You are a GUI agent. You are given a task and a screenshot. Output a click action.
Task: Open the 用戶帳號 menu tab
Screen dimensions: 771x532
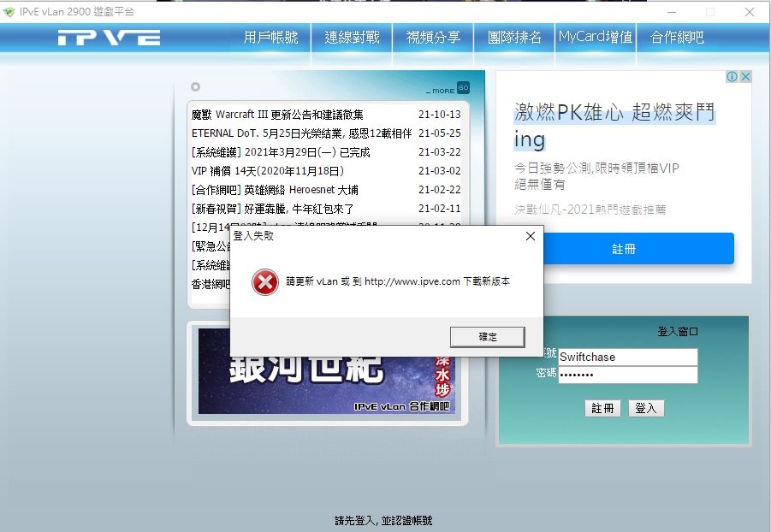pos(271,38)
